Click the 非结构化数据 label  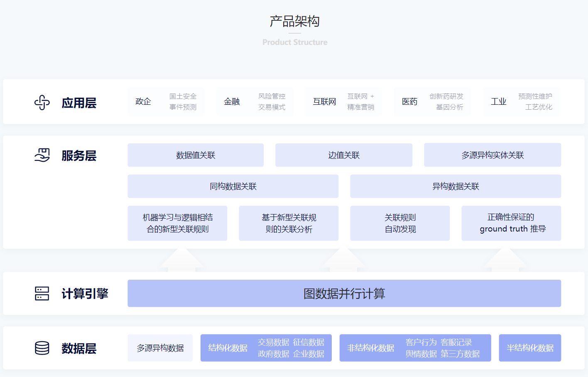point(371,348)
